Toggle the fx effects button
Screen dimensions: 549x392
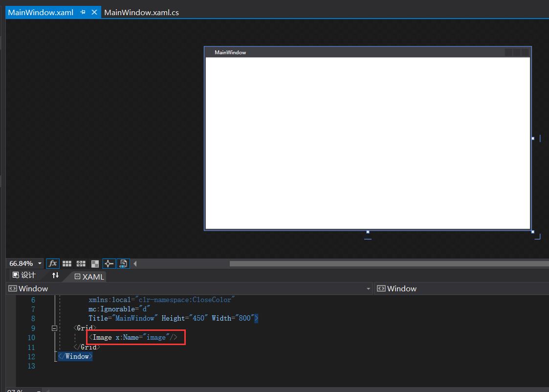click(53, 263)
